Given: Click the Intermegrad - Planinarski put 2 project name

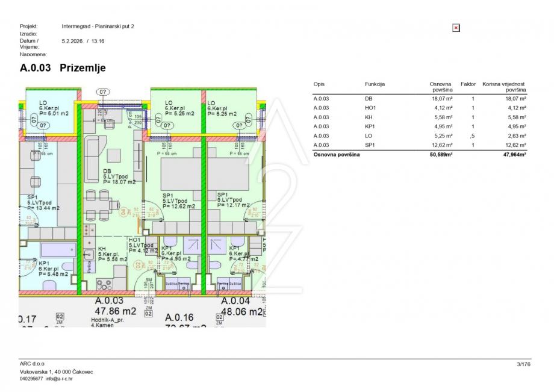Looking at the screenshot, I should (98, 26).
